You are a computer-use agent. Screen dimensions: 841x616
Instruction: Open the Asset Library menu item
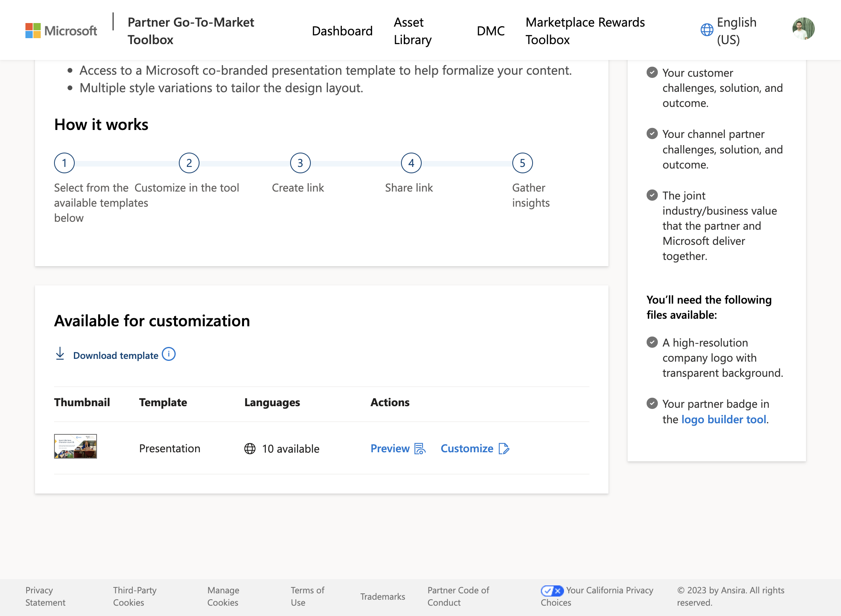click(x=413, y=31)
